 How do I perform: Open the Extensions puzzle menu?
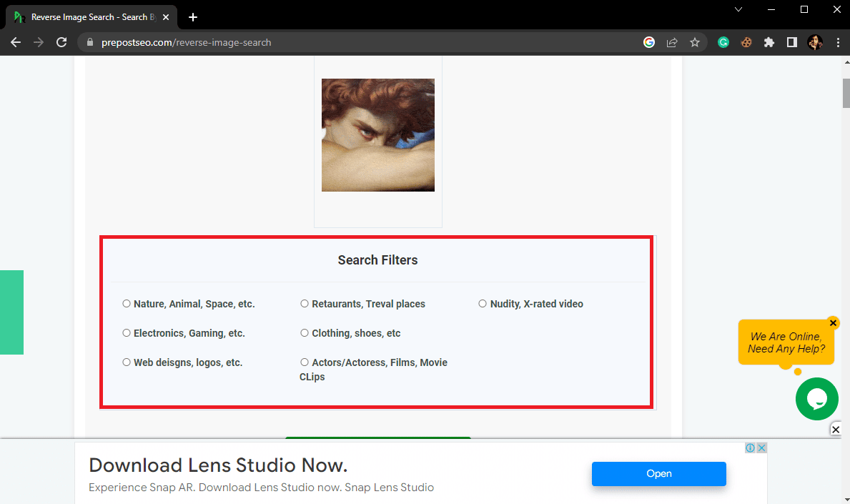tap(769, 42)
